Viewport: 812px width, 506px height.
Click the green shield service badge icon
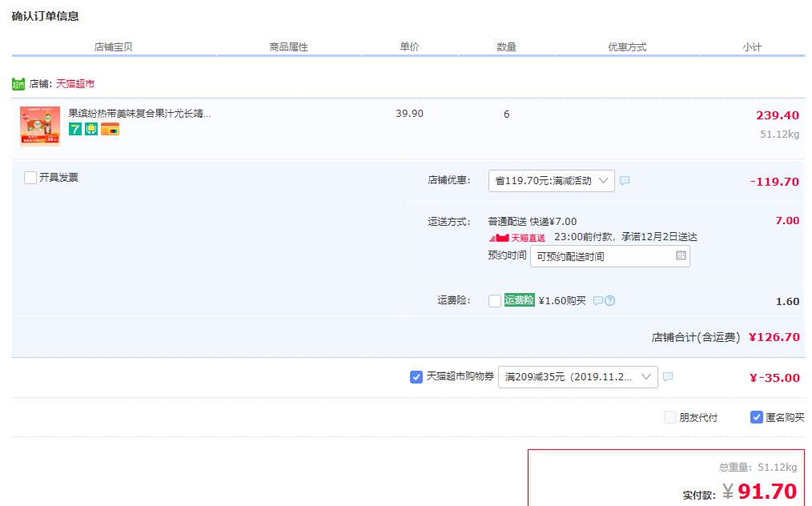tap(91, 129)
